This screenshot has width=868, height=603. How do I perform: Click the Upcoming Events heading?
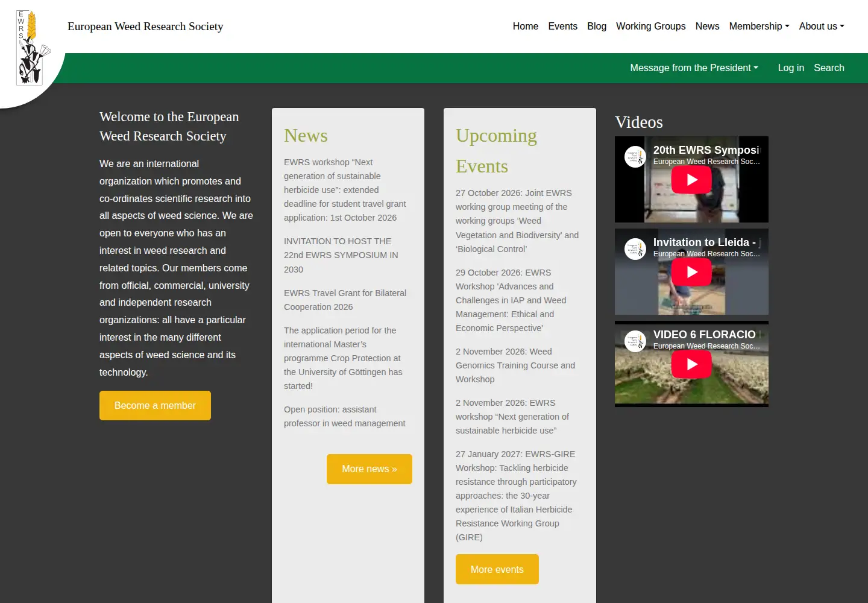[496, 151]
